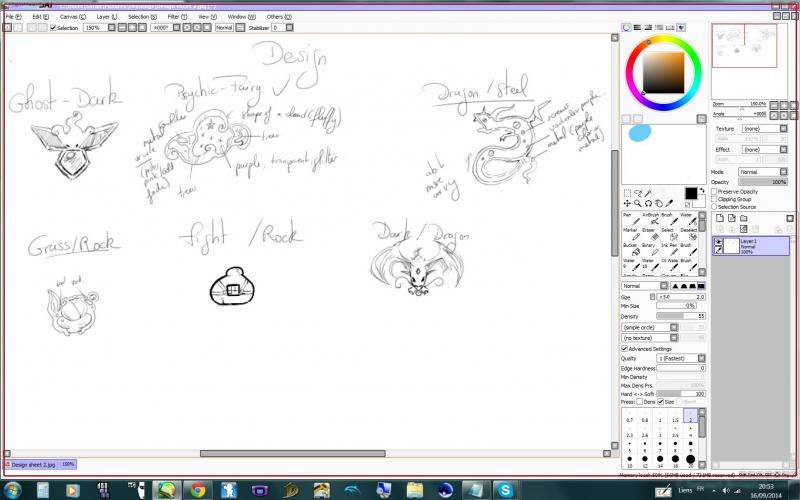Click the foreground black color swatch
The width and height of the screenshot is (800, 500).
pyautogui.click(x=691, y=193)
